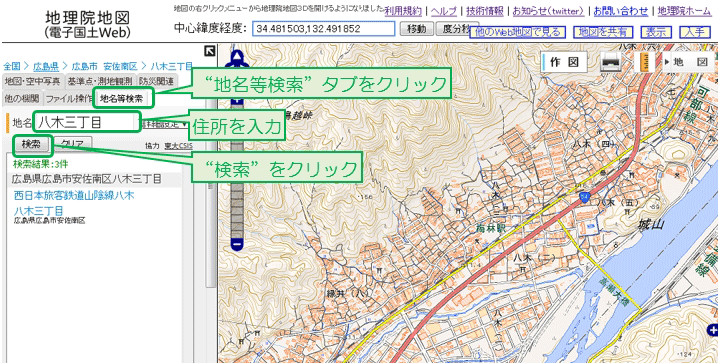Viewport: 718px width, 363px height.
Task: Expand the 地図 map-type panel
Action: pyautogui.click(x=689, y=62)
